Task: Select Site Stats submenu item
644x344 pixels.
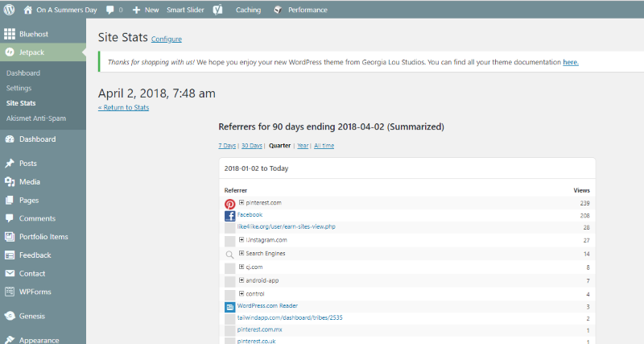Action: click(21, 103)
